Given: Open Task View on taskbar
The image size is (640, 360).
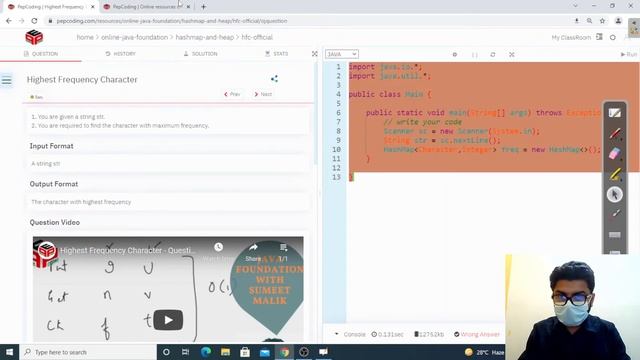Looking at the screenshot, I should point(185,352).
